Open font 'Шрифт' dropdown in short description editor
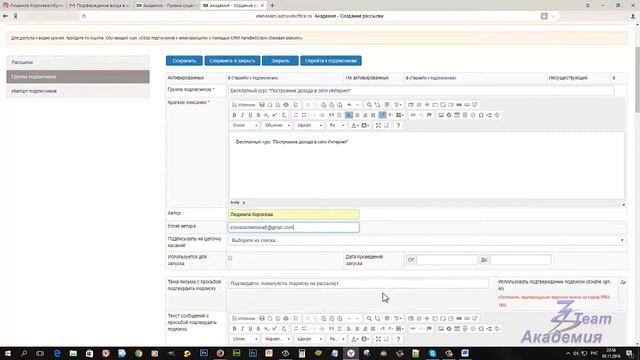This screenshot has width=640, height=360. point(309,125)
